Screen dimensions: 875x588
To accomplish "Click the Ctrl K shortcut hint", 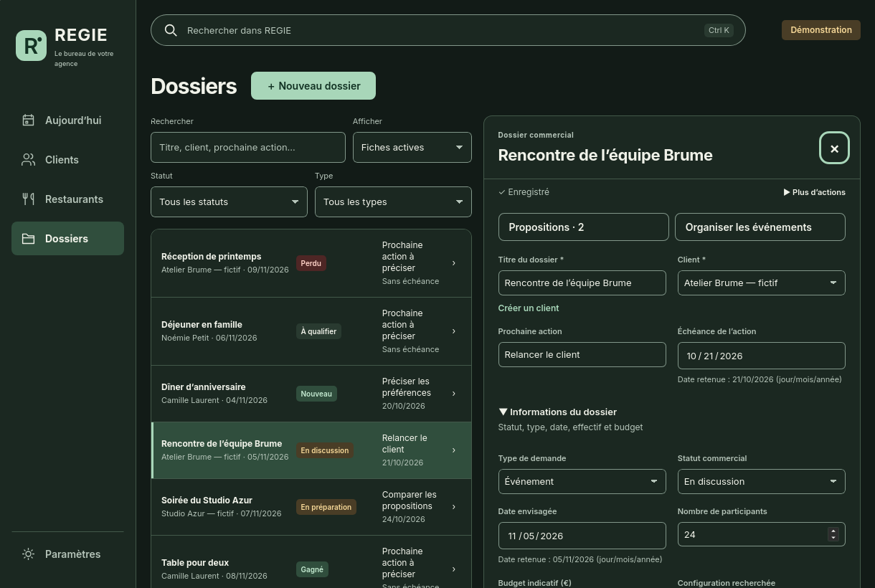I will pyautogui.click(x=719, y=30).
